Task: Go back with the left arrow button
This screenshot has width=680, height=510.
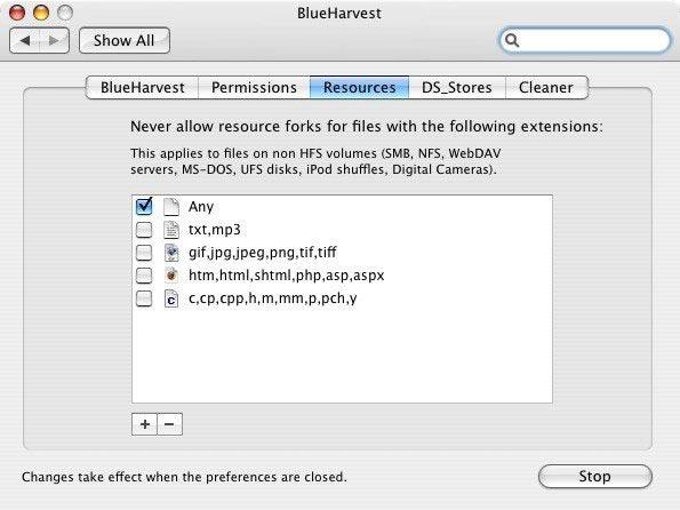Action: point(25,40)
